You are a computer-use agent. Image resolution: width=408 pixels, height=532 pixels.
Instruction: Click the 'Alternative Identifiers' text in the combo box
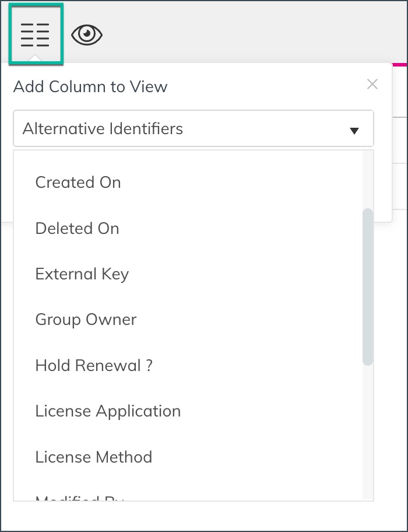pos(103,128)
